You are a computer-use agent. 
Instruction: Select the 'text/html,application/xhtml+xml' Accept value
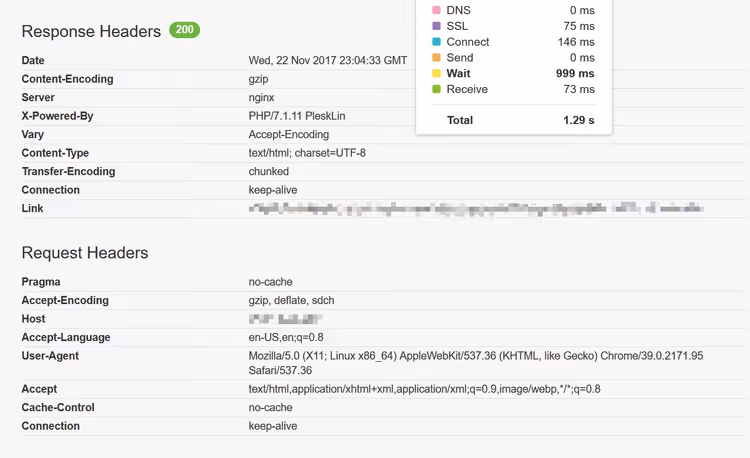424,389
